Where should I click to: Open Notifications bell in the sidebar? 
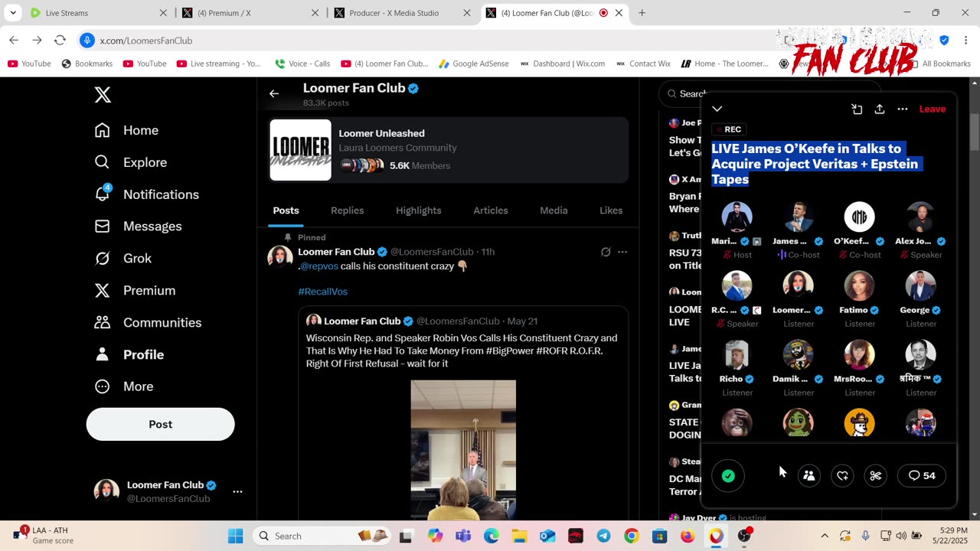[146, 194]
